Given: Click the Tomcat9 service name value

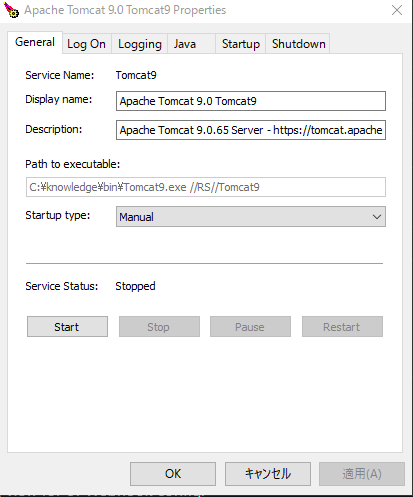Looking at the screenshot, I should (136, 75).
